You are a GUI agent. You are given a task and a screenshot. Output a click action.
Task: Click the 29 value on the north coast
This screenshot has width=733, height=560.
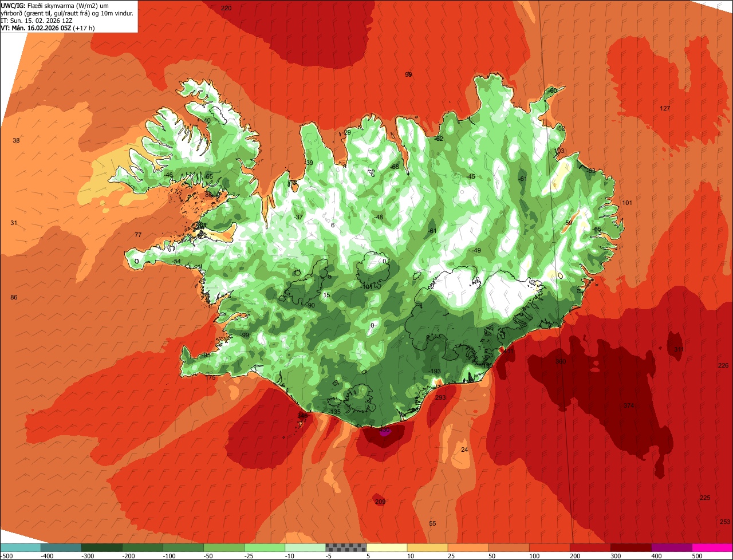348,133
